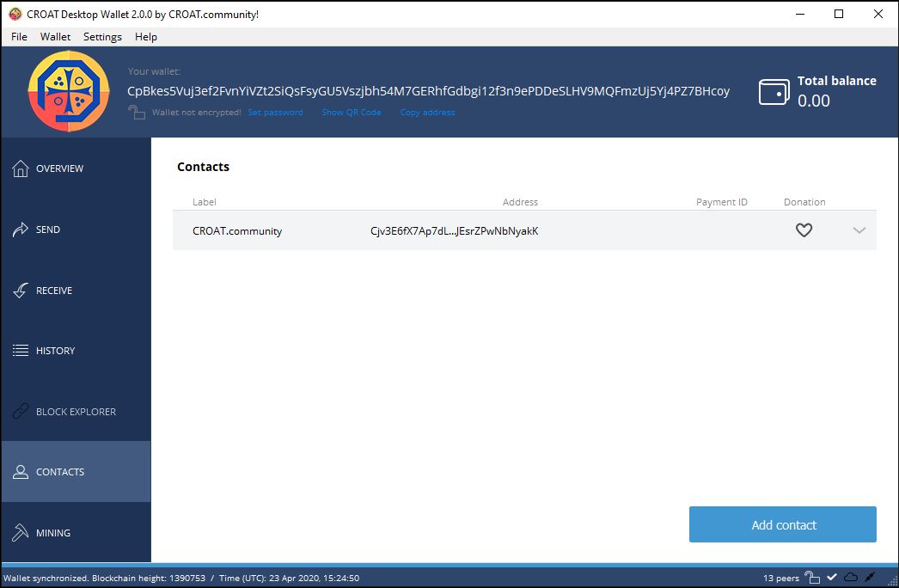Click the Overview house icon
The width and height of the screenshot is (899, 588).
[x=21, y=168]
